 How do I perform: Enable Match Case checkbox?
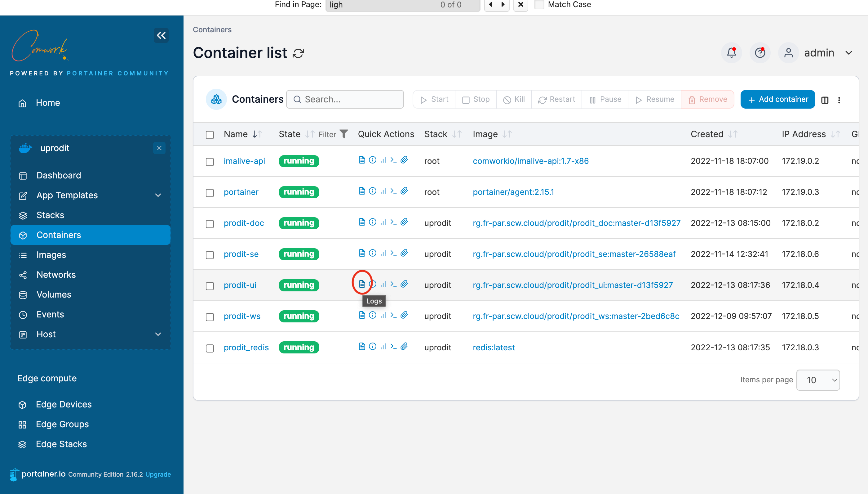[x=539, y=5]
